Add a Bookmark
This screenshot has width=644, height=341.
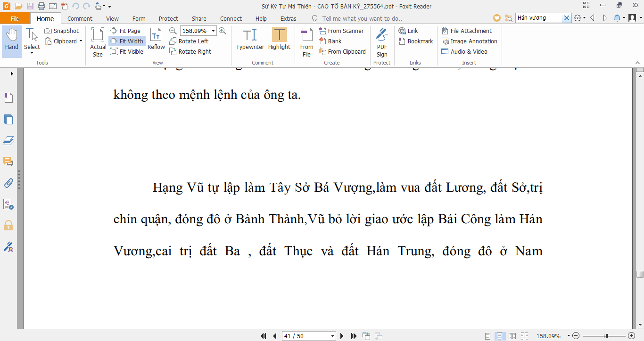[415, 41]
